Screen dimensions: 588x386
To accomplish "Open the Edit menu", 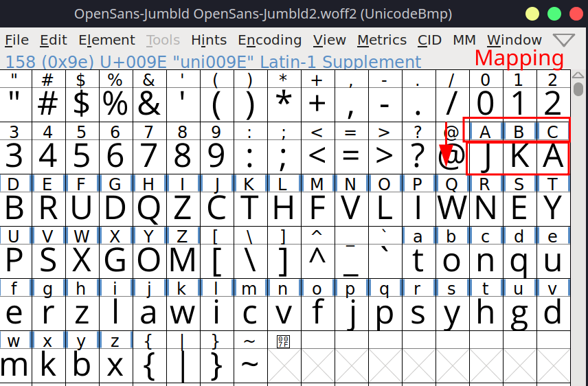I will (x=54, y=40).
